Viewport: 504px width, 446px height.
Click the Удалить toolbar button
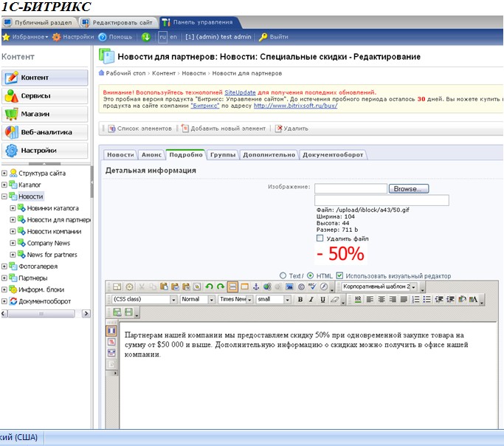(291, 128)
